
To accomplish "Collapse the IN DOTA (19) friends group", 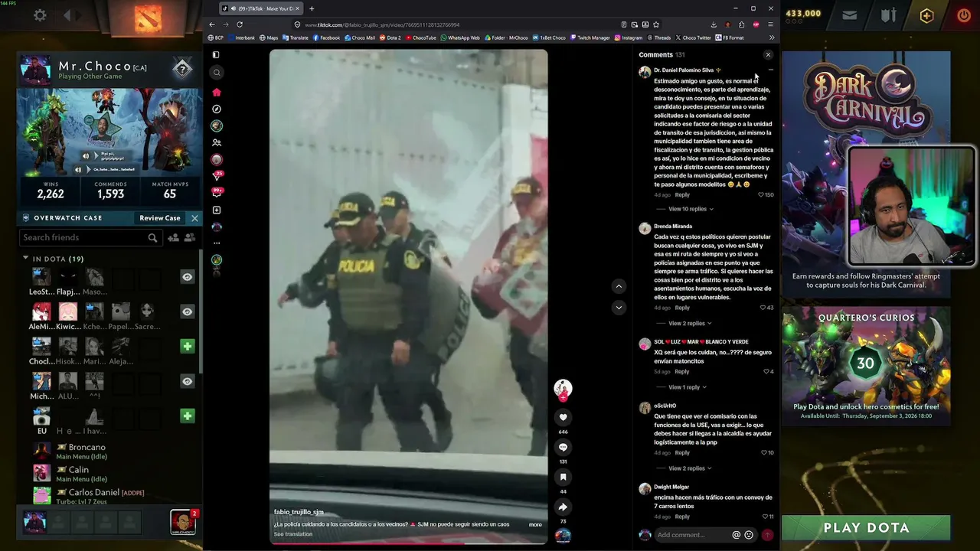I will click(25, 259).
